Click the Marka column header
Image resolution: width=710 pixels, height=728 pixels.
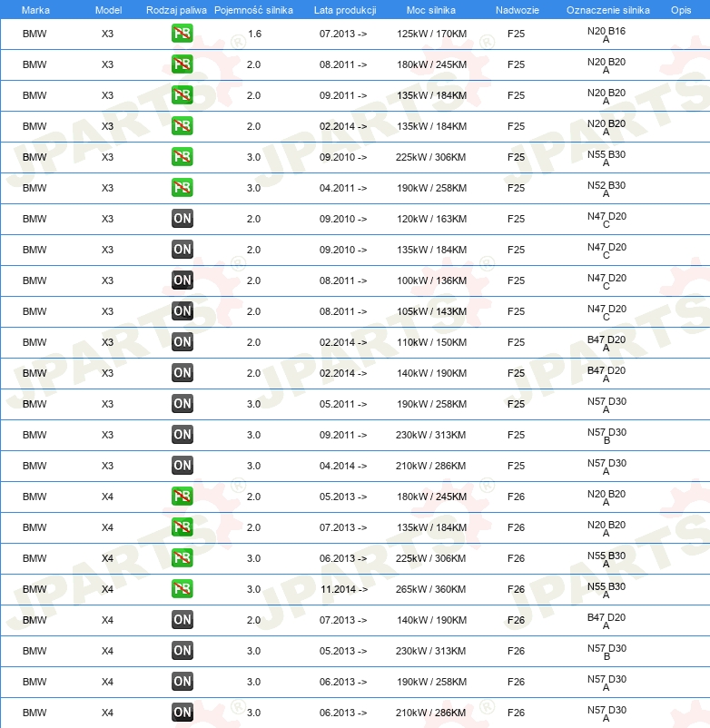point(35,10)
